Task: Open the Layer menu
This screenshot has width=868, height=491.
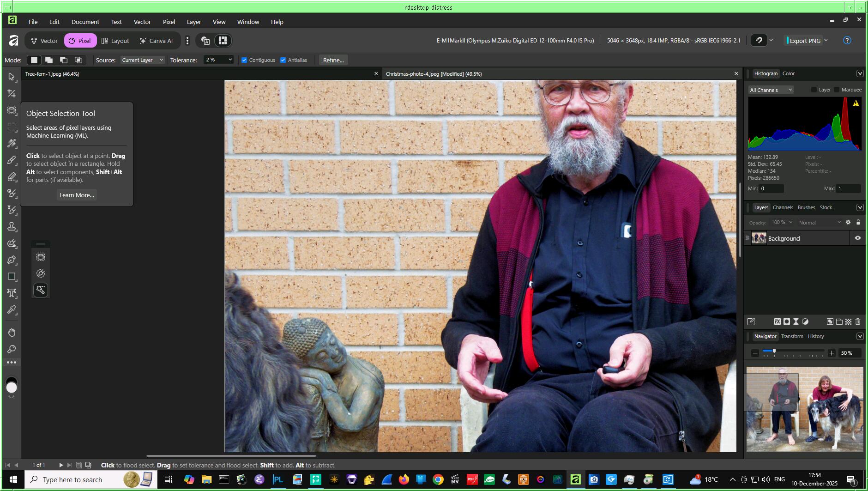Action: pos(193,22)
